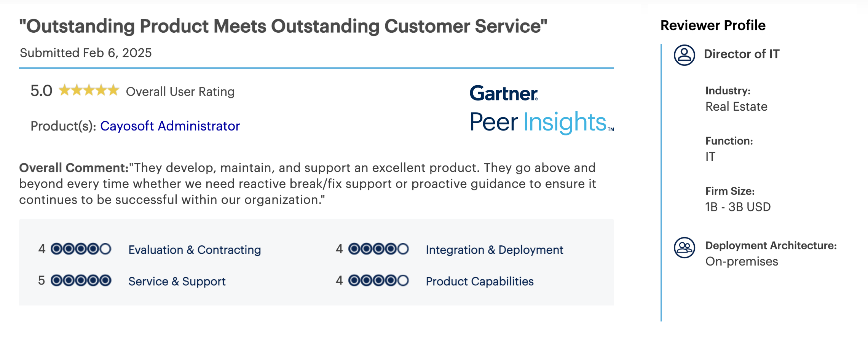Click the Service & Support label
Image resolution: width=868 pixels, height=350 pixels.
(177, 282)
